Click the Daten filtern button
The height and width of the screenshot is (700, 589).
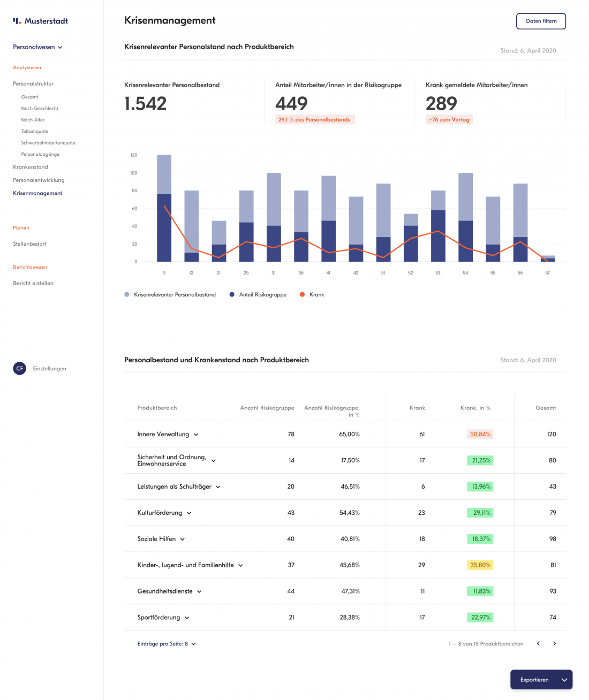541,21
